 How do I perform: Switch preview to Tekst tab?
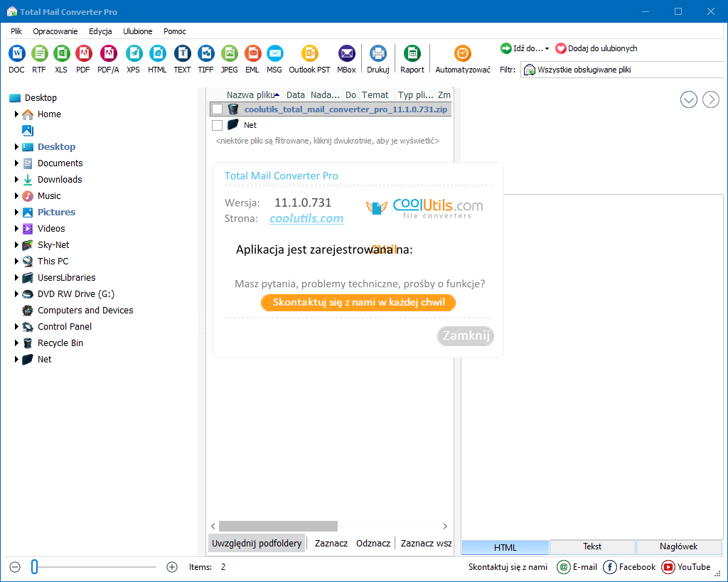point(592,546)
